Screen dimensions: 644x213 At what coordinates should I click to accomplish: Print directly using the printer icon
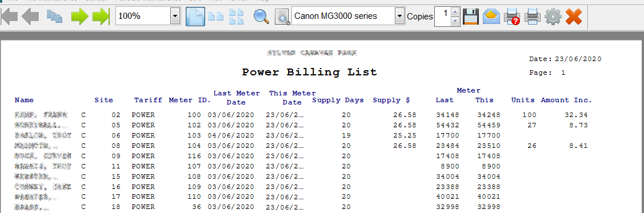point(533,17)
